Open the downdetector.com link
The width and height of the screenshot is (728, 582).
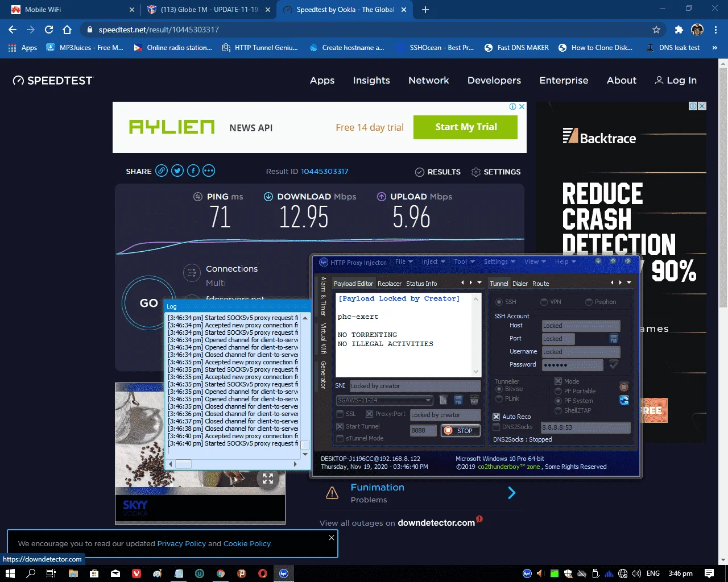tap(436, 523)
